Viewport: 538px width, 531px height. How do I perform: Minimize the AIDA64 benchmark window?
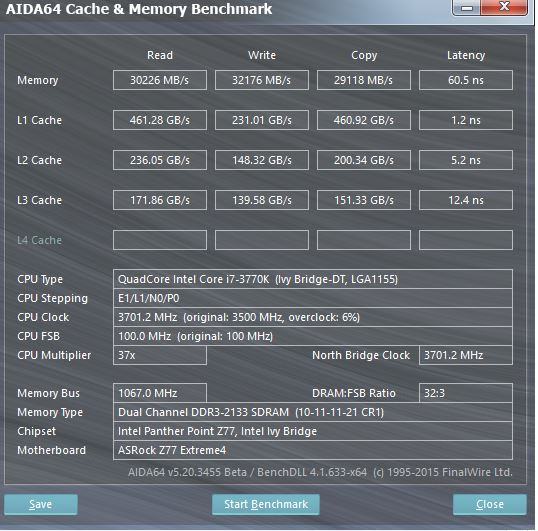pyautogui.click(x=467, y=8)
